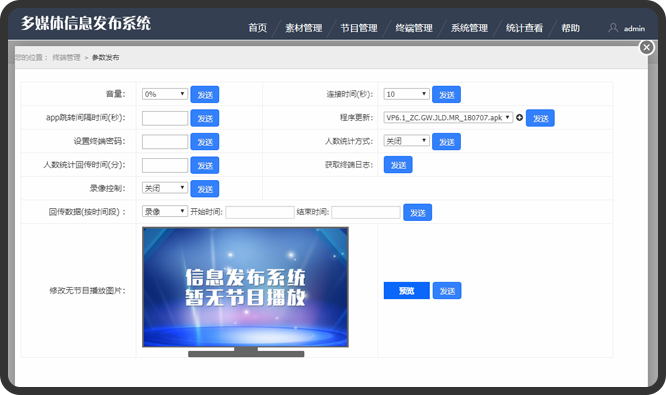Focus the app跳转间隔时间 input field
This screenshot has height=395, width=666.
[165, 118]
